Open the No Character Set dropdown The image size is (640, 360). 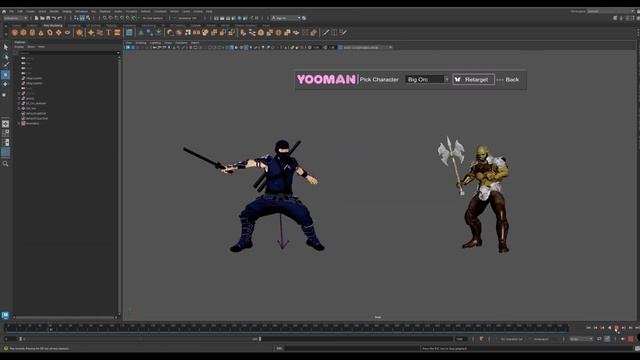[511, 339]
